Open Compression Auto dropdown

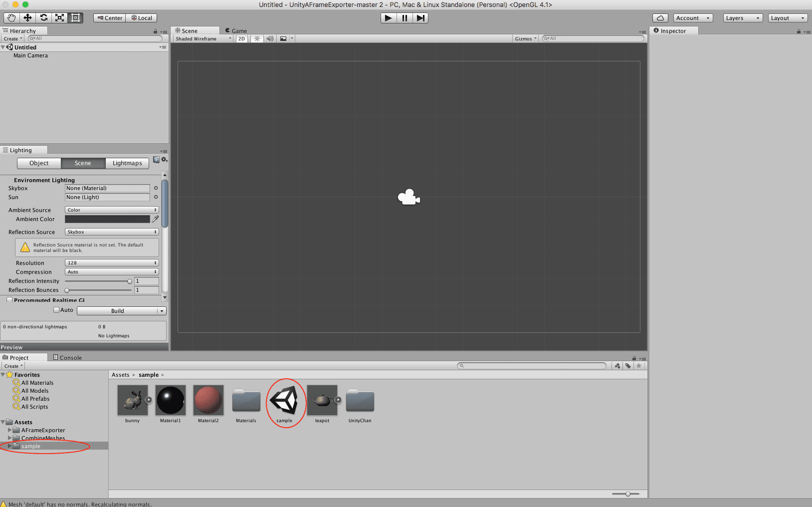point(112,272)
